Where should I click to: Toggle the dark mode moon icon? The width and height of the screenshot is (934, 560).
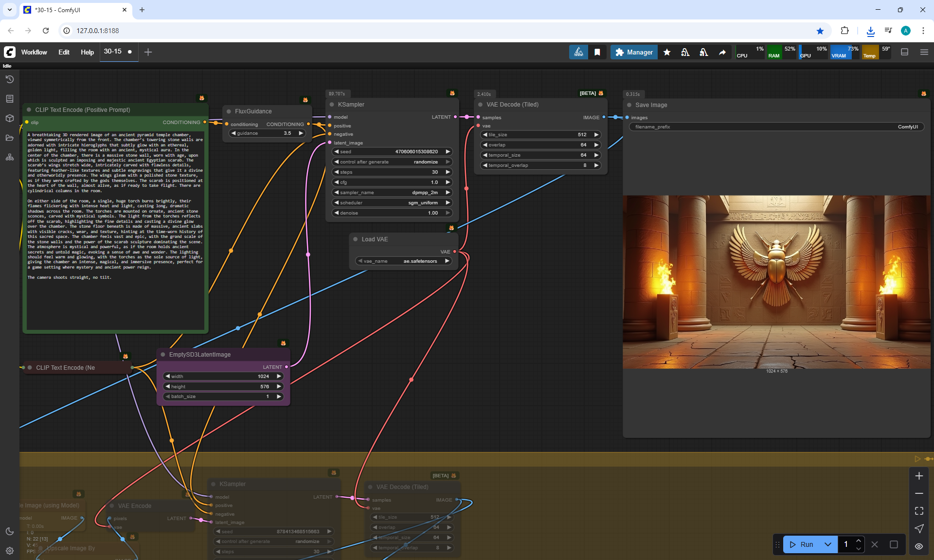click(x=9, y=531)
